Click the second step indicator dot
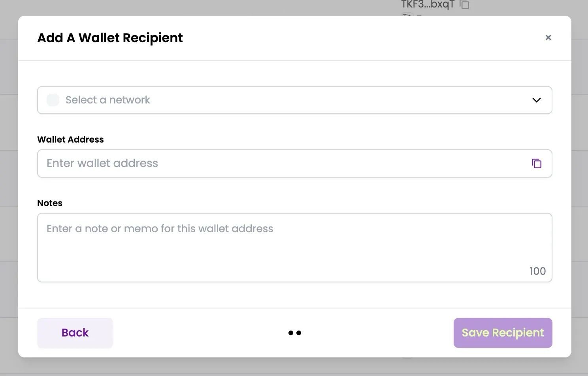 click(299, 333)
